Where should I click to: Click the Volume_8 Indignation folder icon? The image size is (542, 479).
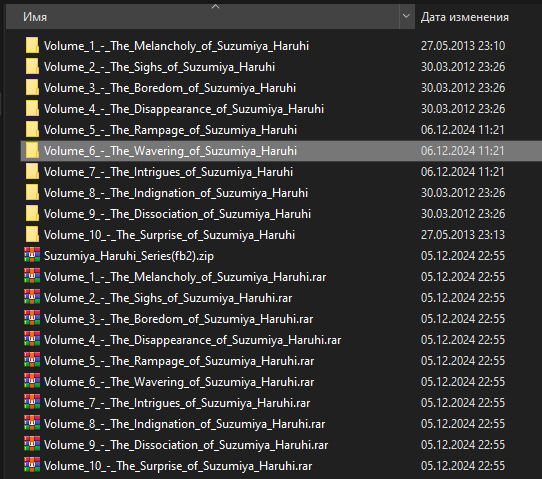tap(32, 192)
